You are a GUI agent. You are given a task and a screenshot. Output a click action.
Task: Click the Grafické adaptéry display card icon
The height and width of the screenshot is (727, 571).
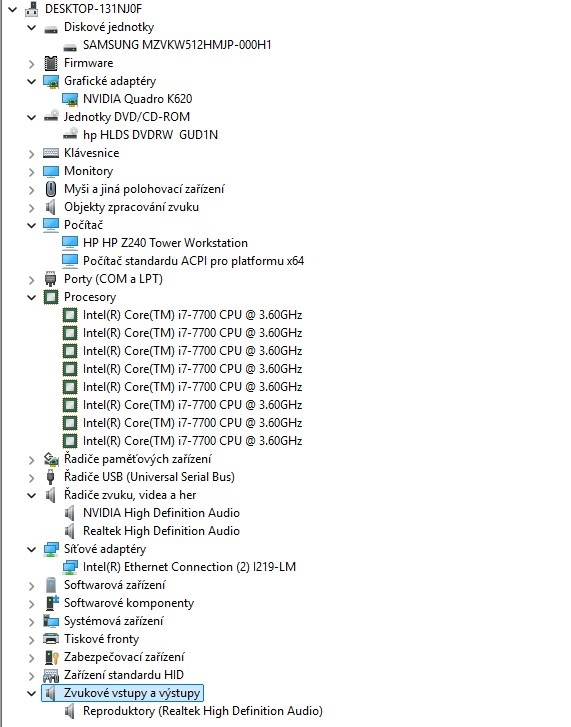tap(51, 81)
